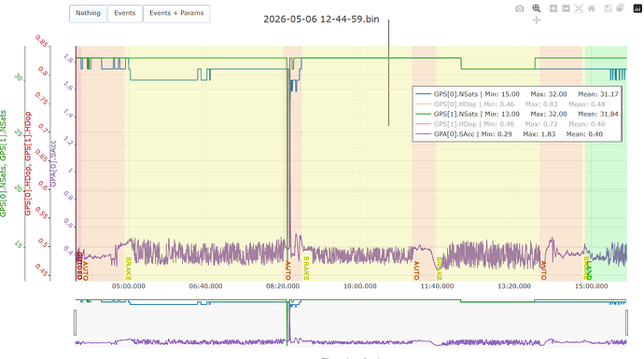Click the 11:40.000 x-axis tick label

tap(437, 286)
